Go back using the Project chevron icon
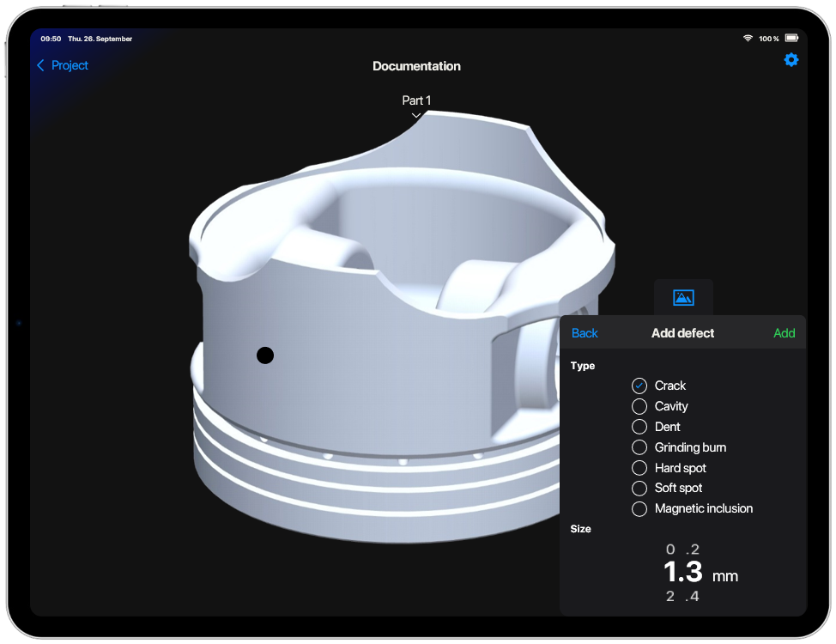 [40, 65]
